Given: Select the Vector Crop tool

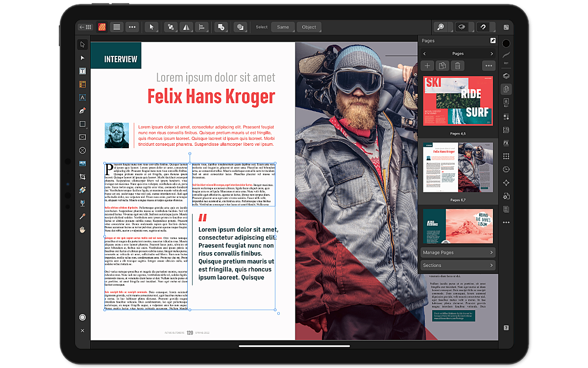Looking at the screenshot, I should coord(82,177).
